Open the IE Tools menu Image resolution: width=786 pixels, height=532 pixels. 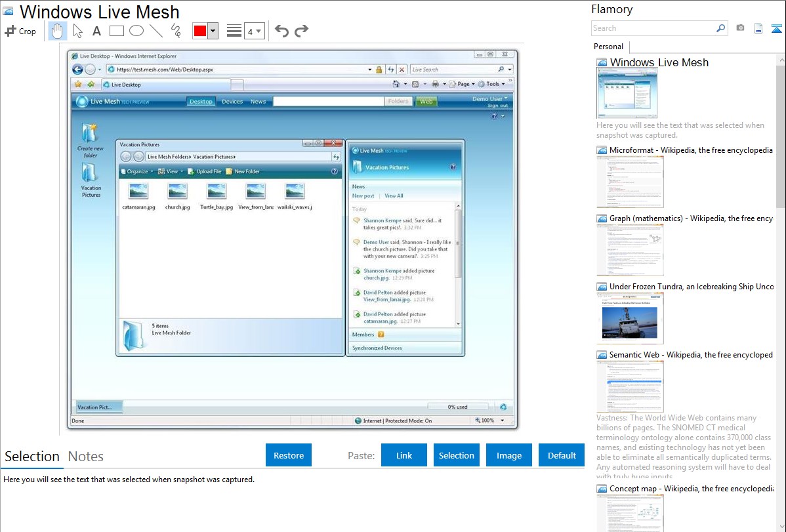(x=491, y=84)
